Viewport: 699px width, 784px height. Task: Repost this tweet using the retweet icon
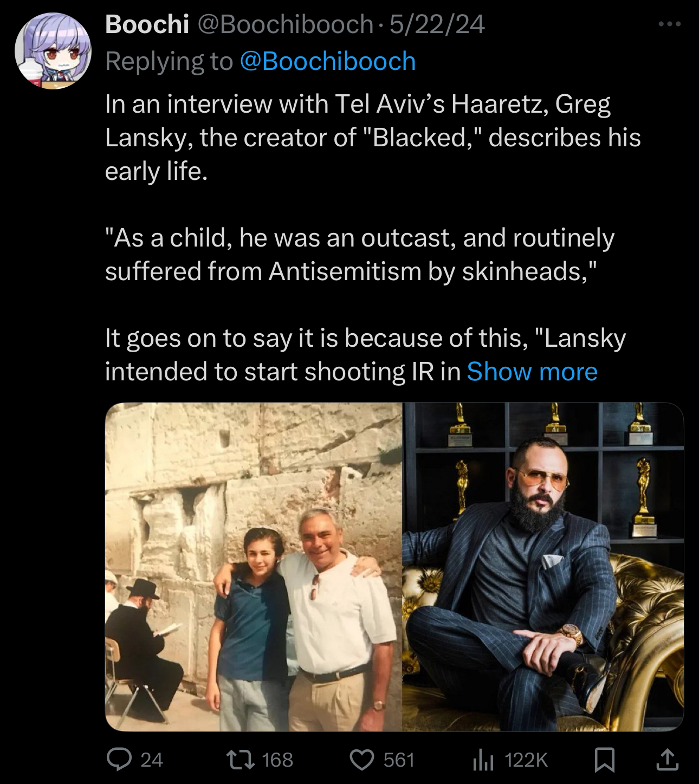click(x=240, y=759)
